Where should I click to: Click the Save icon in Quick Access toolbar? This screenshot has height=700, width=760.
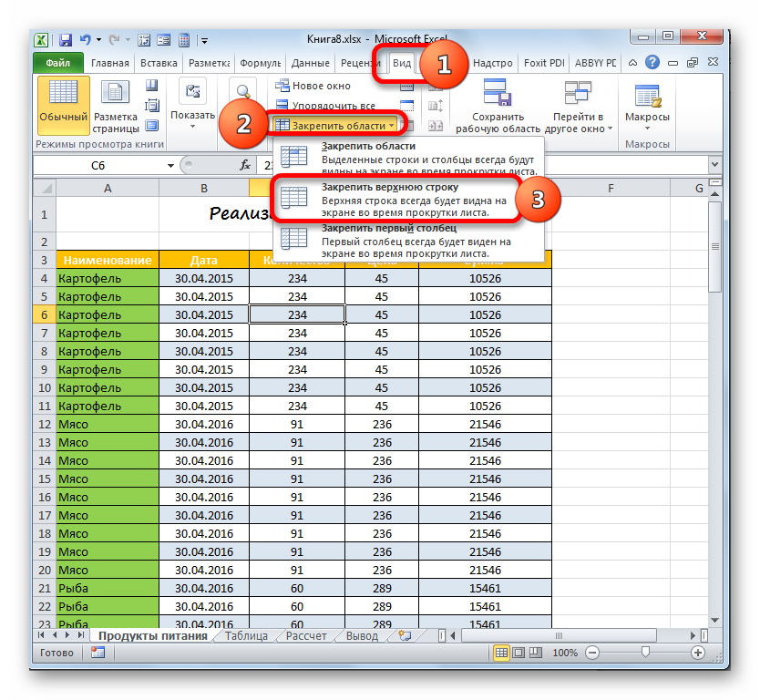[66, 40]
